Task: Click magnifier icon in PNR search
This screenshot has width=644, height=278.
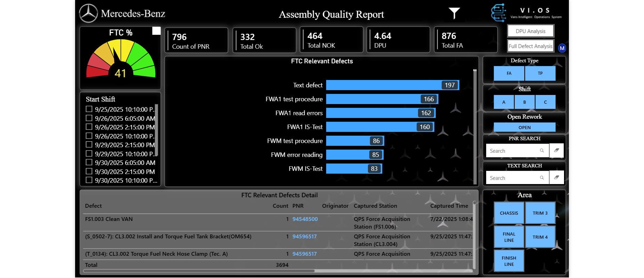Action: pyautogui.click(x=542, y=151)
